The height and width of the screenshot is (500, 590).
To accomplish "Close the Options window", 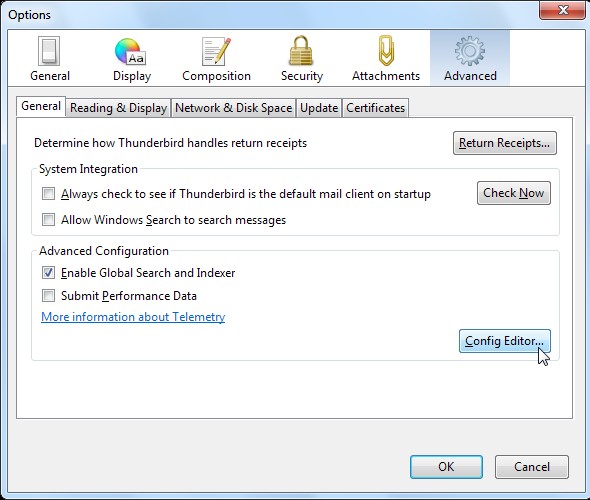I will tap(563, 9).
